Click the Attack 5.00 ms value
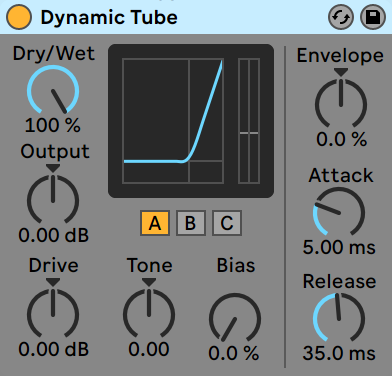Image resolution: width=392 pixels, height=376 pixels. [339, 247]
